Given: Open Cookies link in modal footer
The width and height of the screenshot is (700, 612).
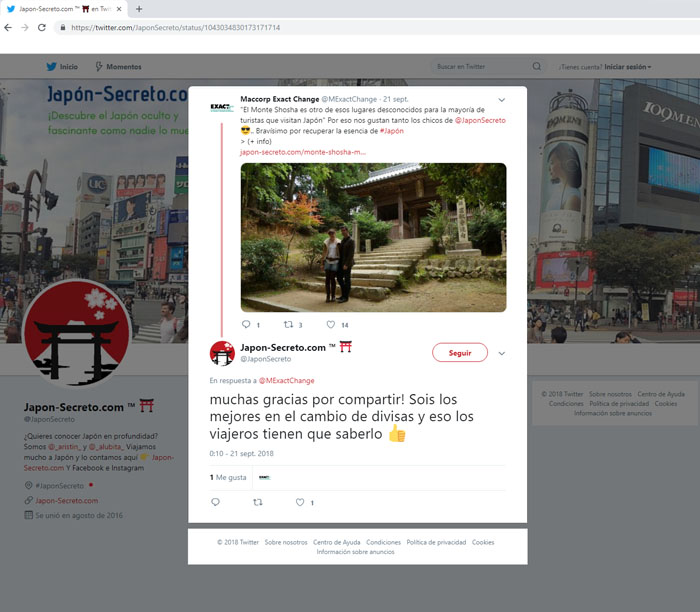Looking at the screenshot, I should click(x=483, y=542).
